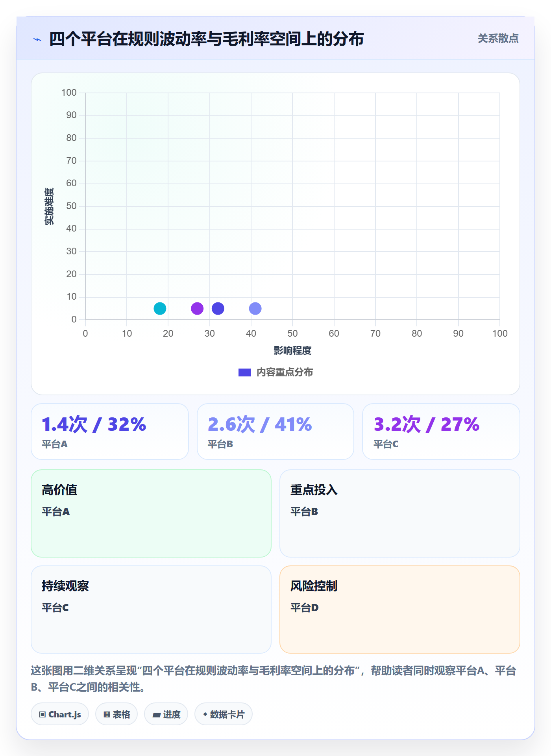The width and height of the screenshot is (551, 756).
Task: Click the 持续观察 card heading
Action: pyautogui.click(x=65, y=586)
